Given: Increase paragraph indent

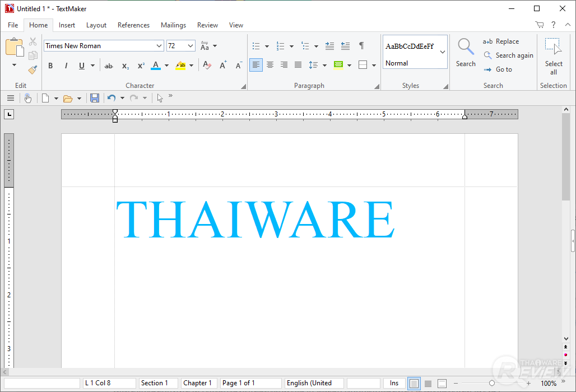Looking at the screenshot, I should [329, 46].
